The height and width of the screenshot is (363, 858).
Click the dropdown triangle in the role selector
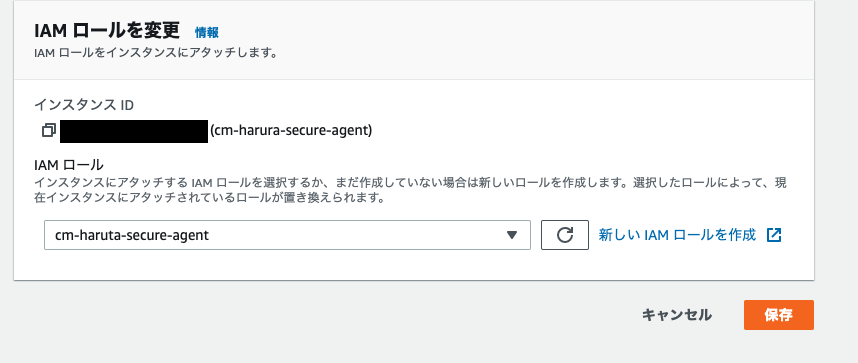click(x=512, y=235)
